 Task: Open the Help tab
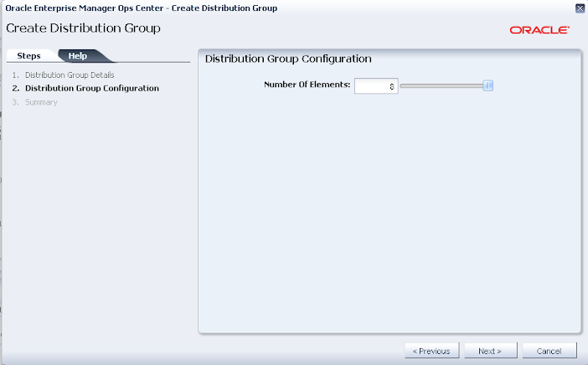[x=78, y=56]
